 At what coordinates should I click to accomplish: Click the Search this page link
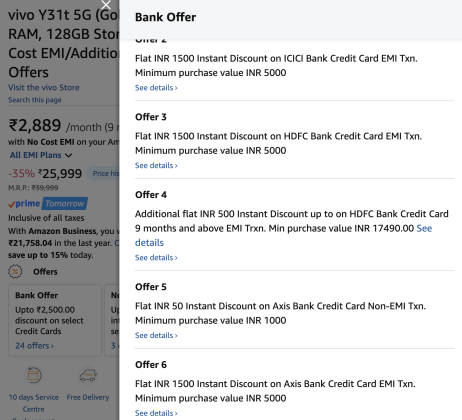pos(35,100)
